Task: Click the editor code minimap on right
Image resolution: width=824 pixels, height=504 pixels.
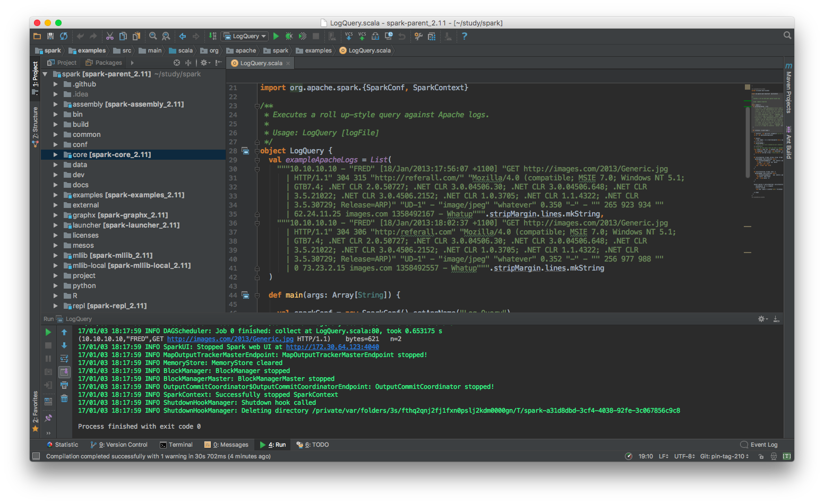Action: click(767, 141)
